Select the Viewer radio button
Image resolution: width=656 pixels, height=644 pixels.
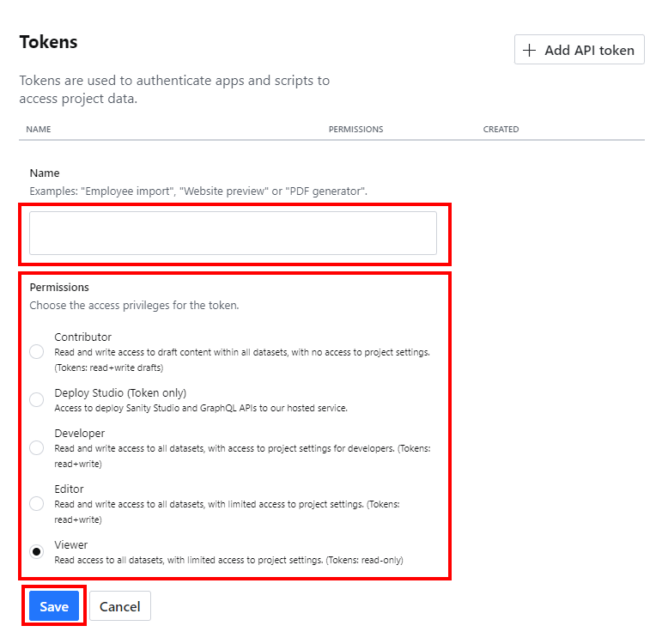coord(37,552)
